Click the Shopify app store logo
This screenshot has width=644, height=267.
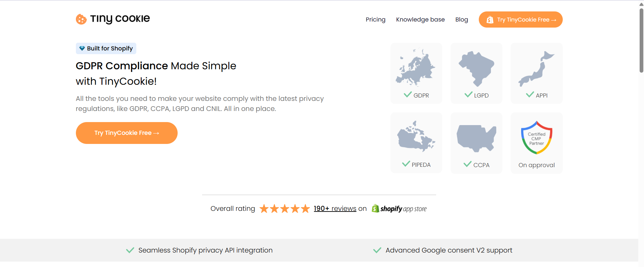(x=399, y=209)
